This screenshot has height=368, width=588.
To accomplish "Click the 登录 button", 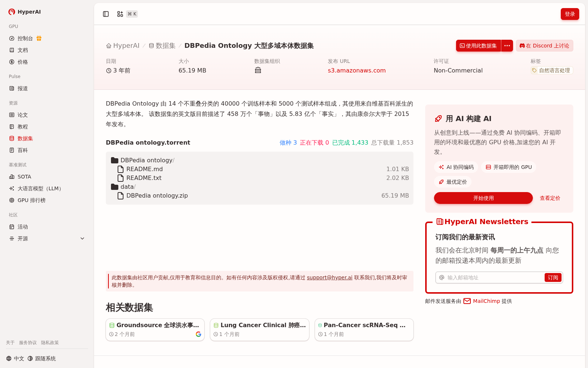I will pyautogui.click(x=570, y=14).
